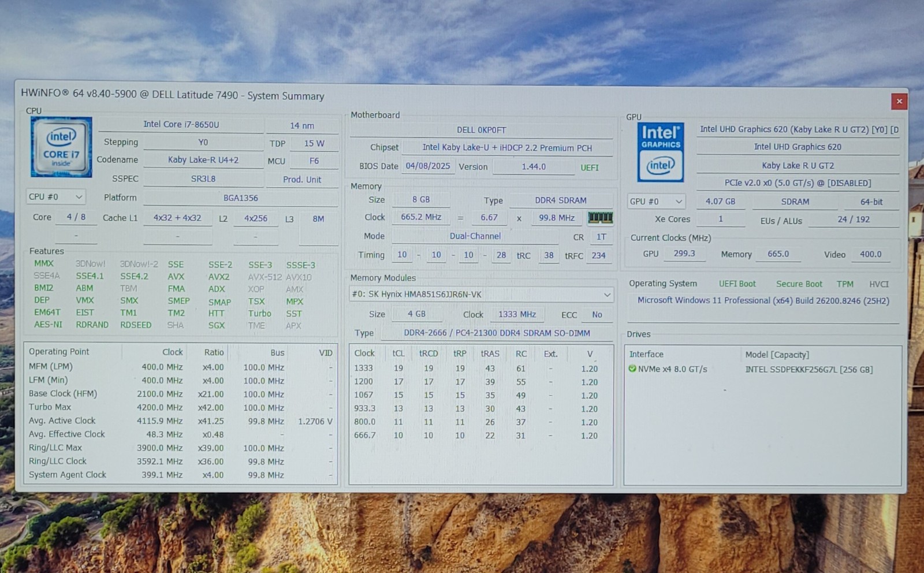Image resolution: width=924 pixels, height=573 pixels.
Task: Click the 14 nm process value
Action: (302, 125)
